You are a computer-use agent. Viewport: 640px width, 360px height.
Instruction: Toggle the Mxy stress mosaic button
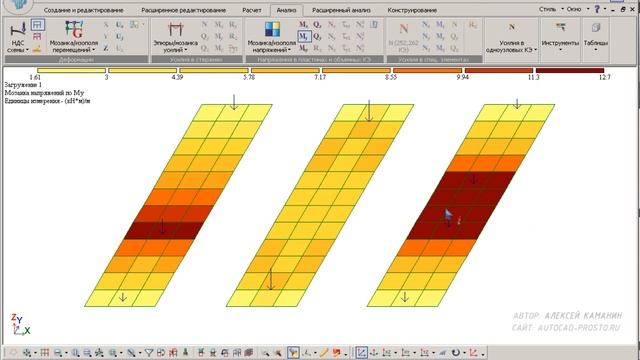(x=304, y=48)
